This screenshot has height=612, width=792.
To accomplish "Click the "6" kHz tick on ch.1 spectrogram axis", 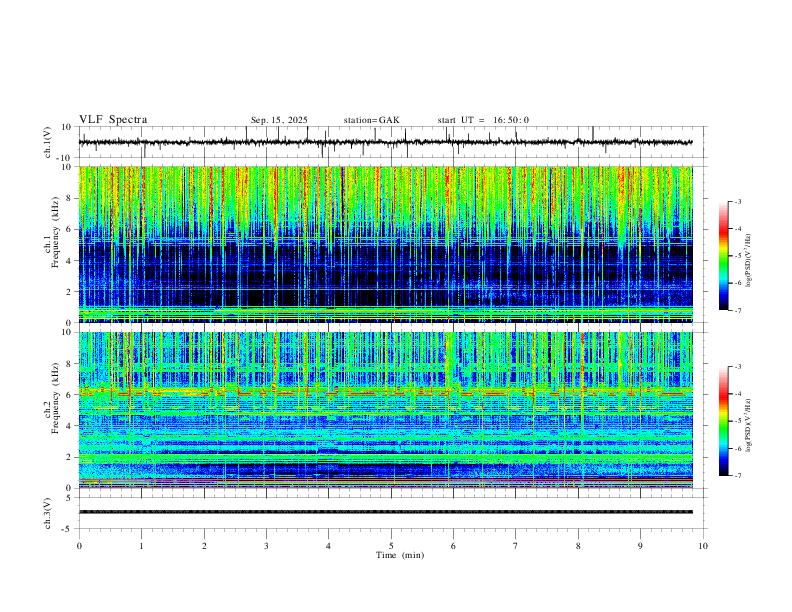I will coord(70,229).
